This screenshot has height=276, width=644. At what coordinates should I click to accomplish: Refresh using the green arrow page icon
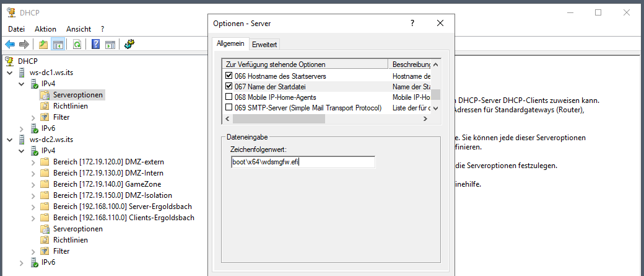click(77, 44)
